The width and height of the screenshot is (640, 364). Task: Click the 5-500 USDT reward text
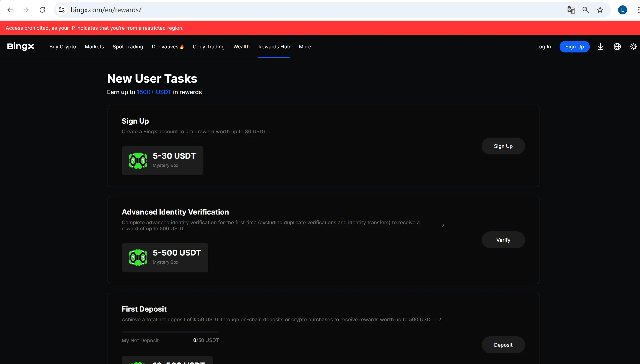[x=177, y=253]
